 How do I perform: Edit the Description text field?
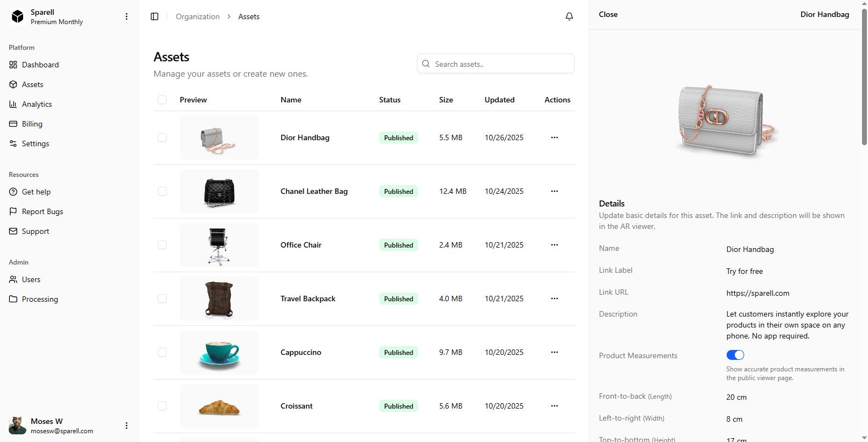787,325
